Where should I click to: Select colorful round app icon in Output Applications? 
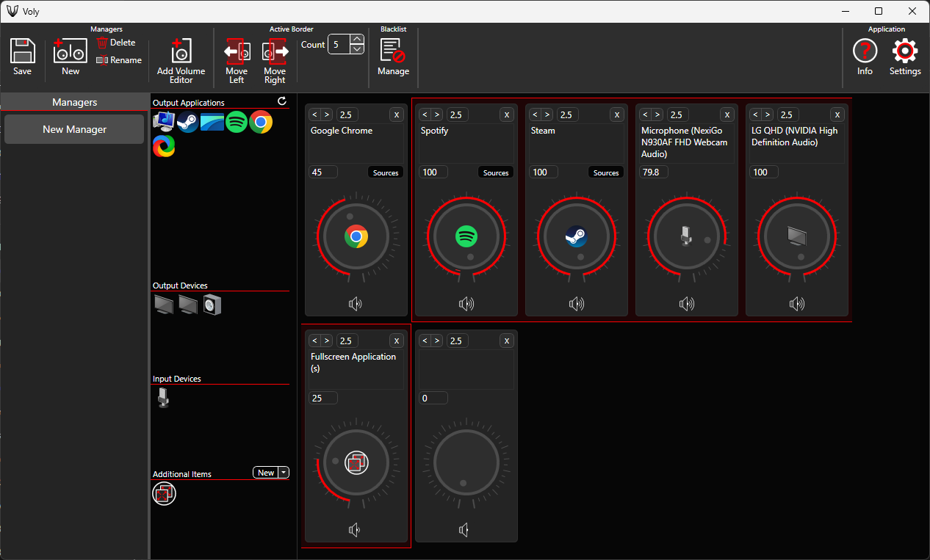[164, 146]
